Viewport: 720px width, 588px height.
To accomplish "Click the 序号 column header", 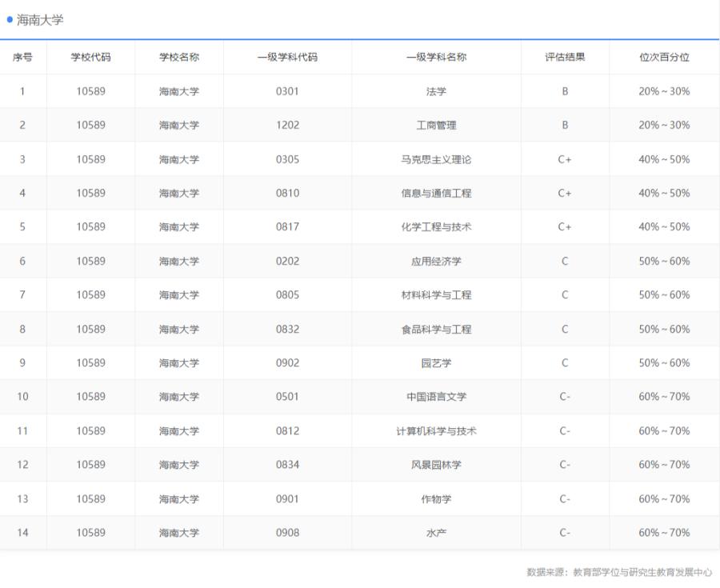I will click(x=23, y=57).
